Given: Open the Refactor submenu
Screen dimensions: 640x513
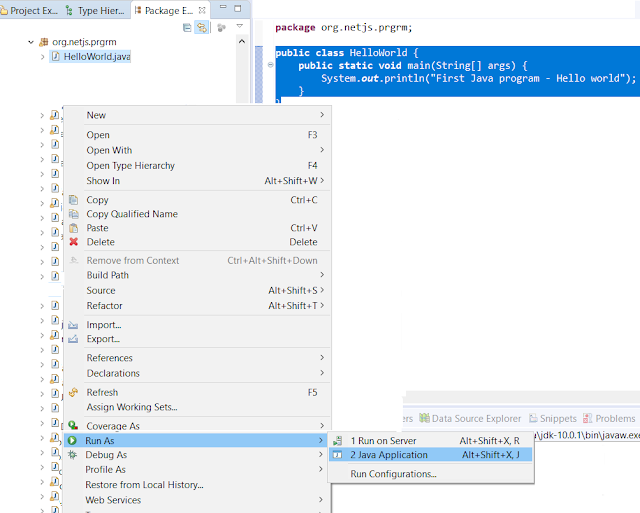Looking at the screenshot, I should (197, 306).
